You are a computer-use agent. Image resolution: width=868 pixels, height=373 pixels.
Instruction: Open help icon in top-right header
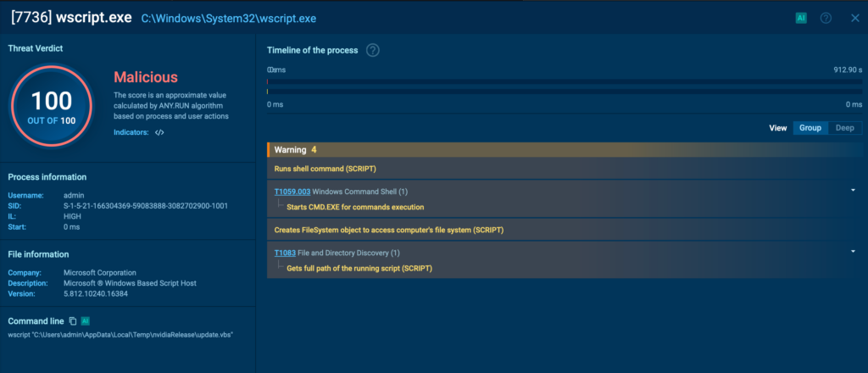click(x=826, y=18)
